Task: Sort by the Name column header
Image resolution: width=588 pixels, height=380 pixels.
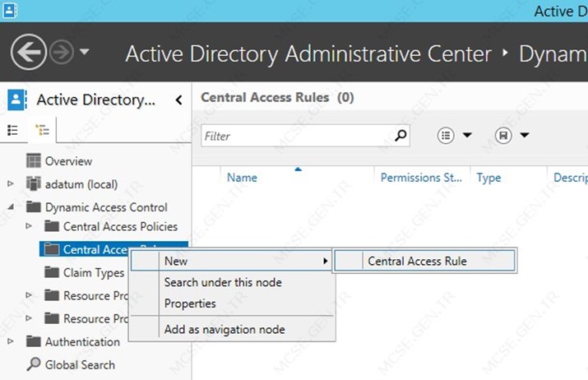Action: pyautogui.click(x=242, y=178)
